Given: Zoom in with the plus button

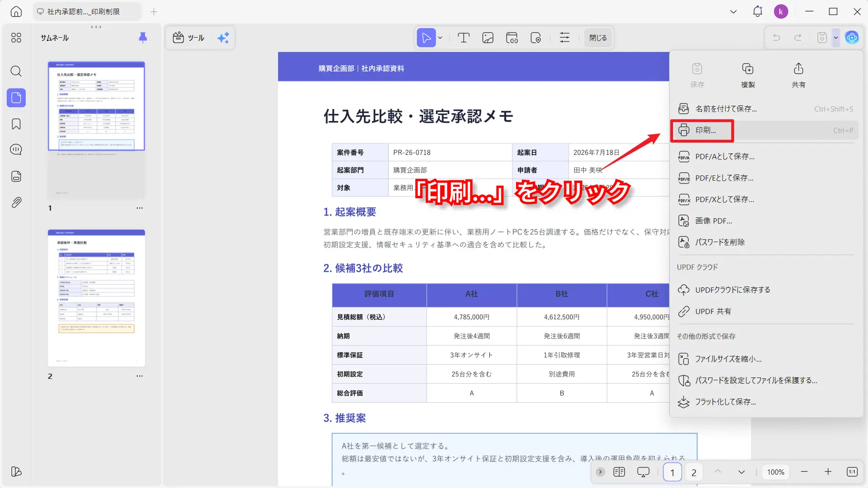Looking at the screenshot, I should (828, 472).
